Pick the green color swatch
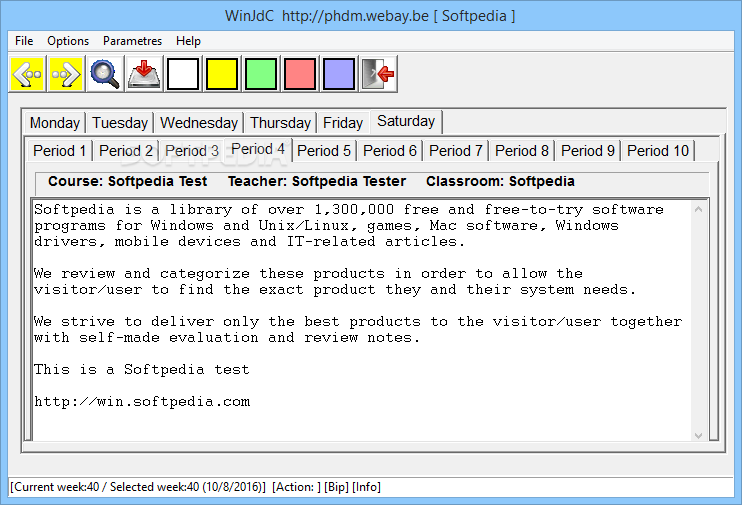742x505 pixels. [261, 74]
